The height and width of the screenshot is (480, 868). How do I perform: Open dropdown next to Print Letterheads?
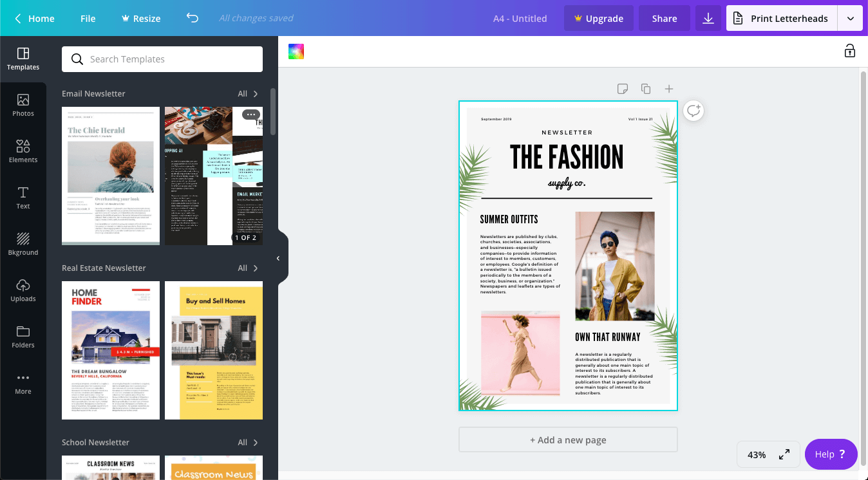point(851,18)
